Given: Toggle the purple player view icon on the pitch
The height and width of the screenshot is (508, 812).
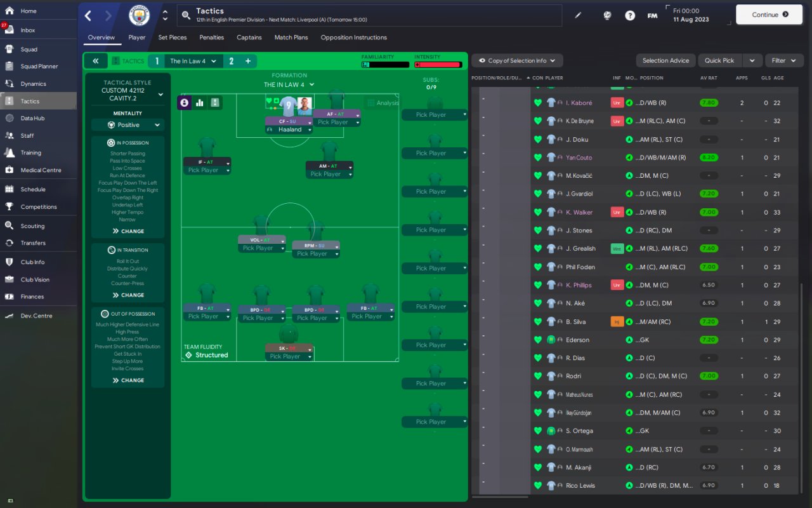Looking at the screenshot, I should click(185, 102).
